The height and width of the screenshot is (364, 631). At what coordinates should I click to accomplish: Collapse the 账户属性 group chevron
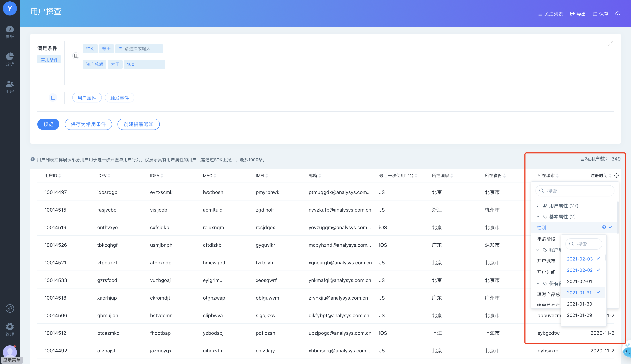pyautogui.click(x=538, y=250)
